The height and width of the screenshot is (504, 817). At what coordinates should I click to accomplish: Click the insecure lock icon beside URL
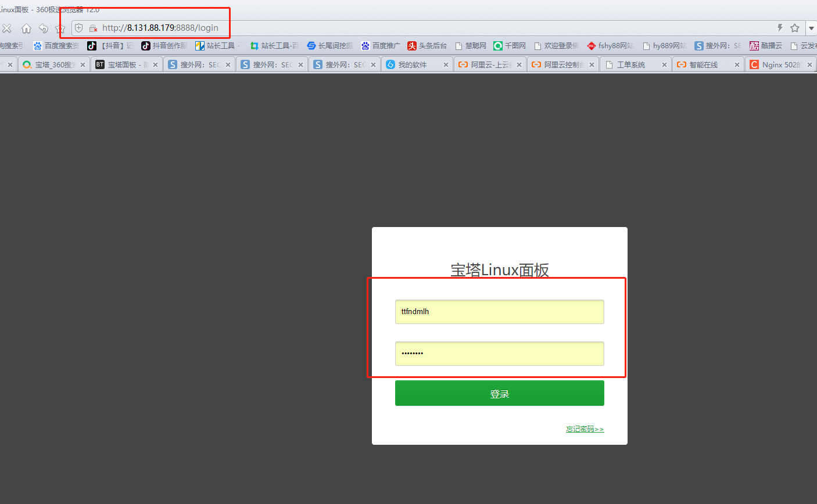click(93, 28)
